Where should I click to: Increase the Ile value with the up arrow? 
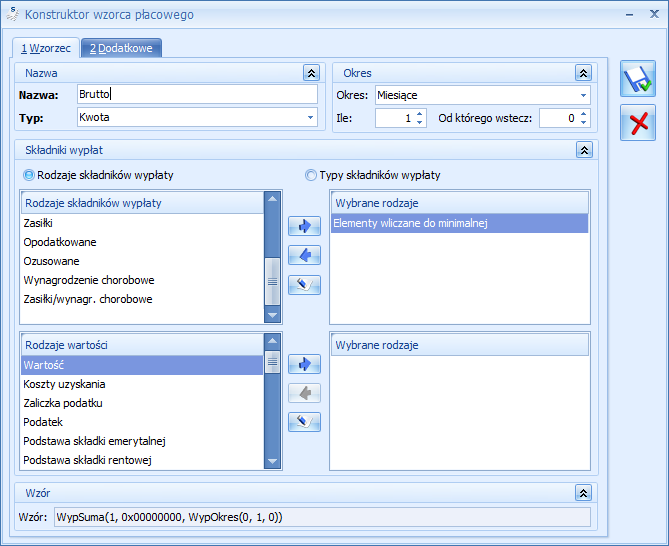419,114
